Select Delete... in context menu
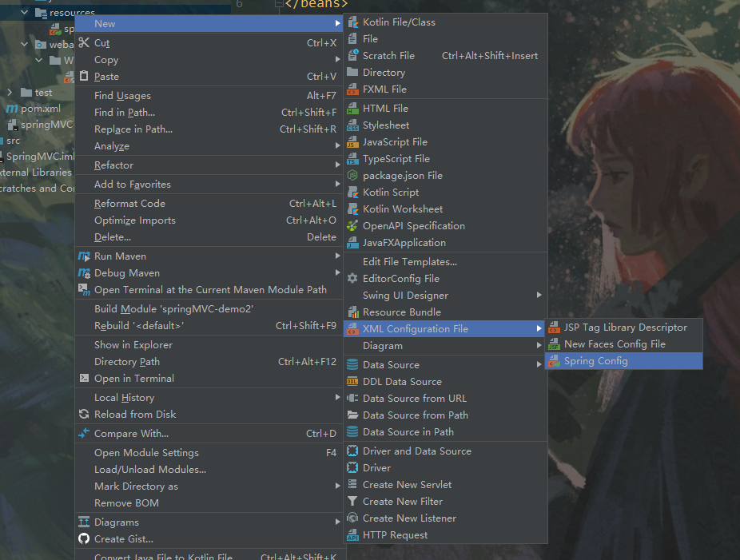 [x=209, y=236]
